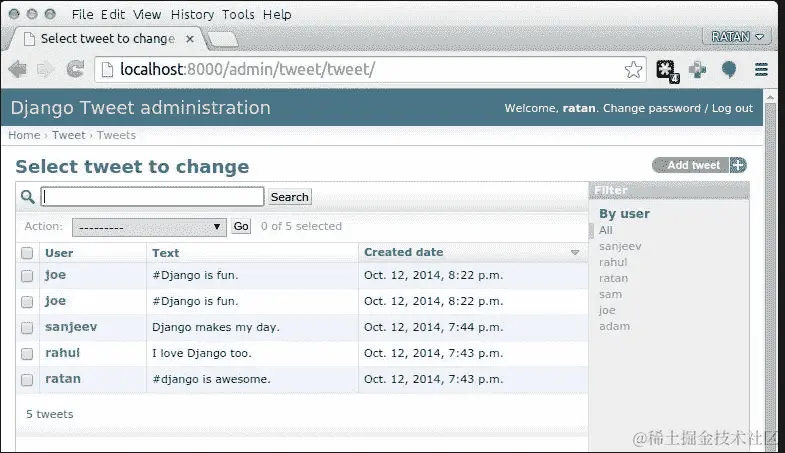
Task: Click the plus icon beside Add tweet
Action: pos(738,165)
